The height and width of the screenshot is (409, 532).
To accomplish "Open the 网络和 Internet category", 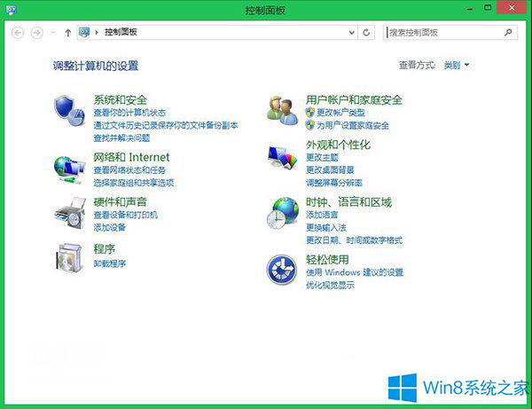I will click(x=131, y=157).
